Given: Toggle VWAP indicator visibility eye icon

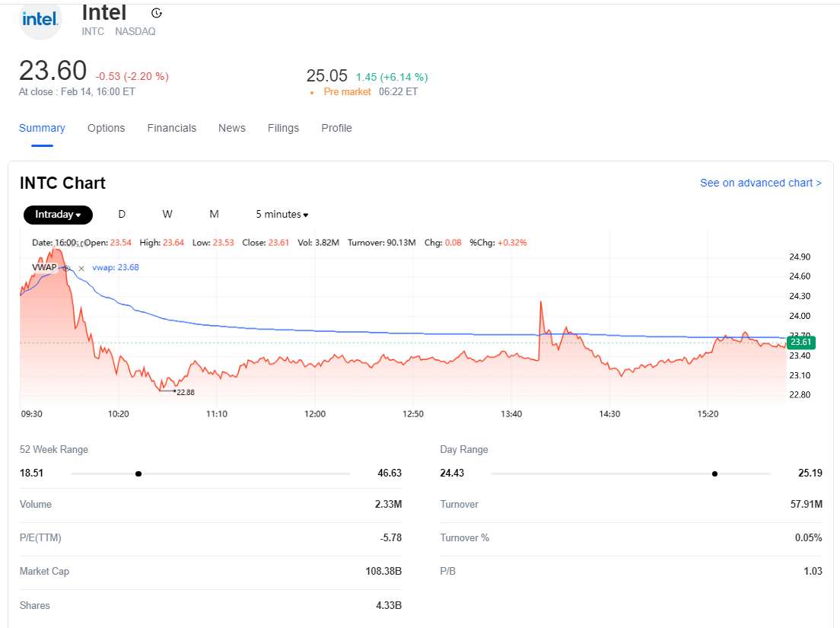Looking at the screenshot, I should pos(67,268).
